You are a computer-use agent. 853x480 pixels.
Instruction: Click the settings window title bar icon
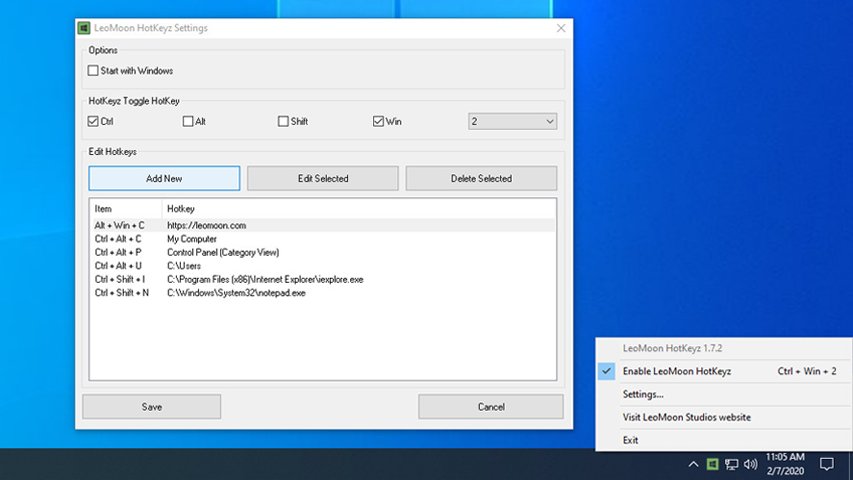click(x=84, y=28)
